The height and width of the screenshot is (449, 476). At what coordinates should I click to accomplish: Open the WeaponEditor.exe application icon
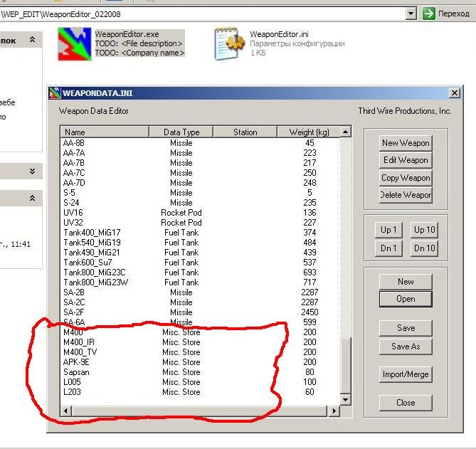75,44
